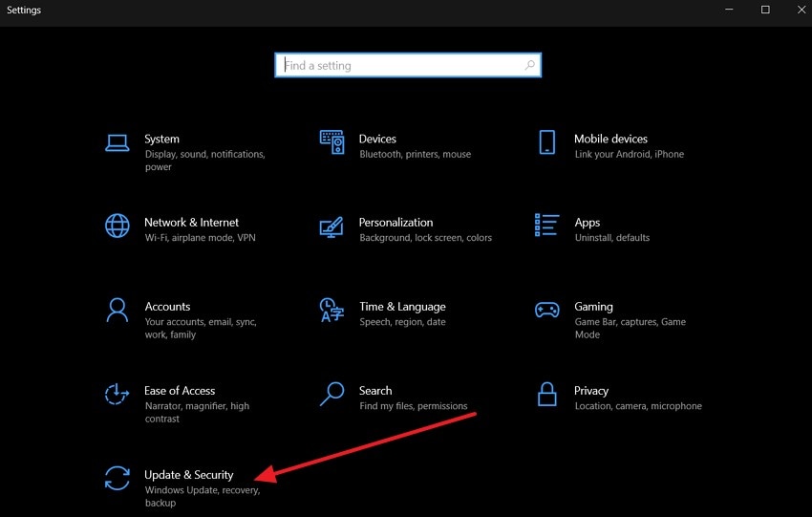812x517 pixels.
Task: Click the System laptop icon
Action: pos(118,143)
